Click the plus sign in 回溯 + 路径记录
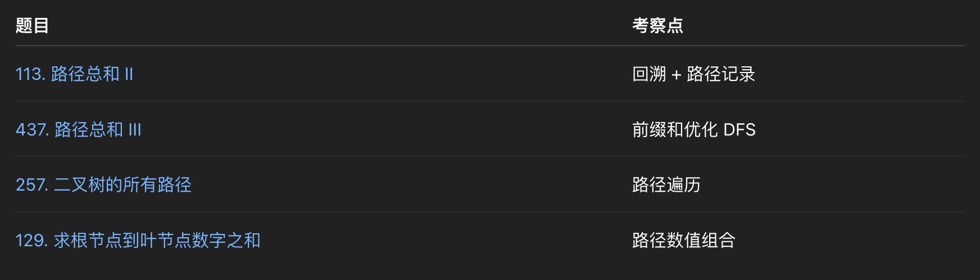 pyautogui.click(x=676, y=74)
